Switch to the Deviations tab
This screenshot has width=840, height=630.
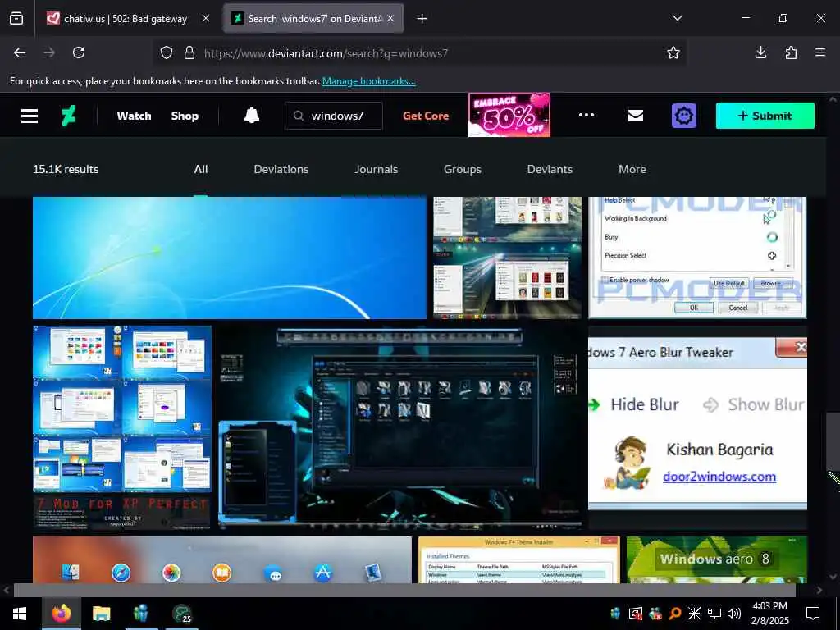281,169
